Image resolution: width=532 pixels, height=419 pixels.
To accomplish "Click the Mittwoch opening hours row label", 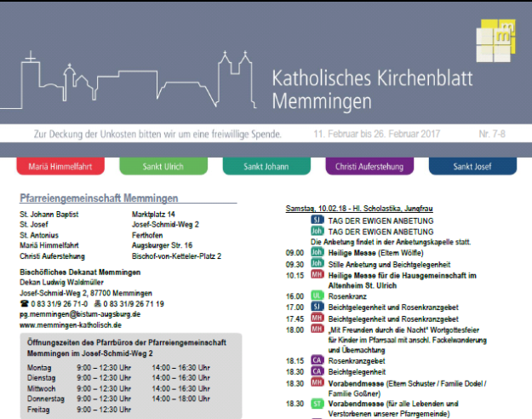I will coord(42,388).
